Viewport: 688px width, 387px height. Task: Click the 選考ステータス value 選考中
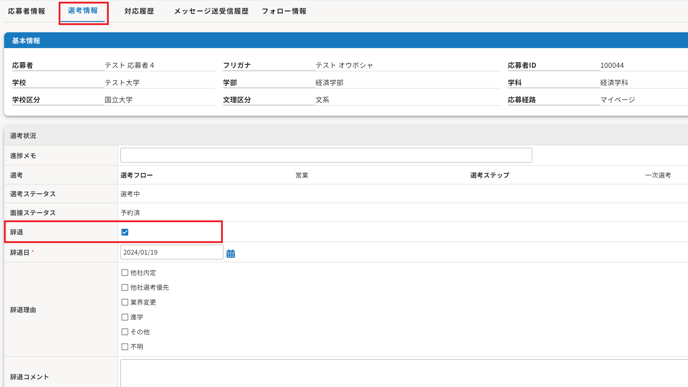(x=130, y=194)
